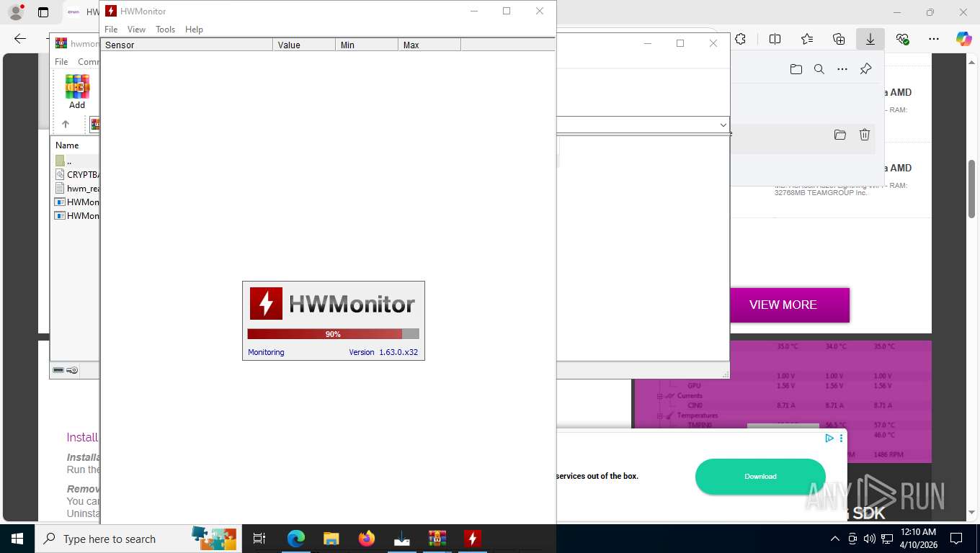Screen dimensions: 980x553
Task: Open the notification center icon
Action: tap(956, 539)
